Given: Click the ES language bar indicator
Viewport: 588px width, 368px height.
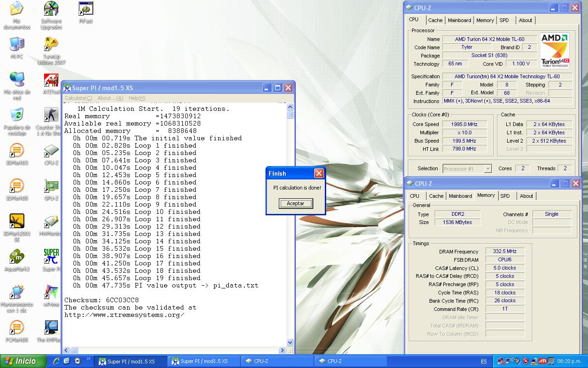Looking at the screenshot, I should coord(484,362).
